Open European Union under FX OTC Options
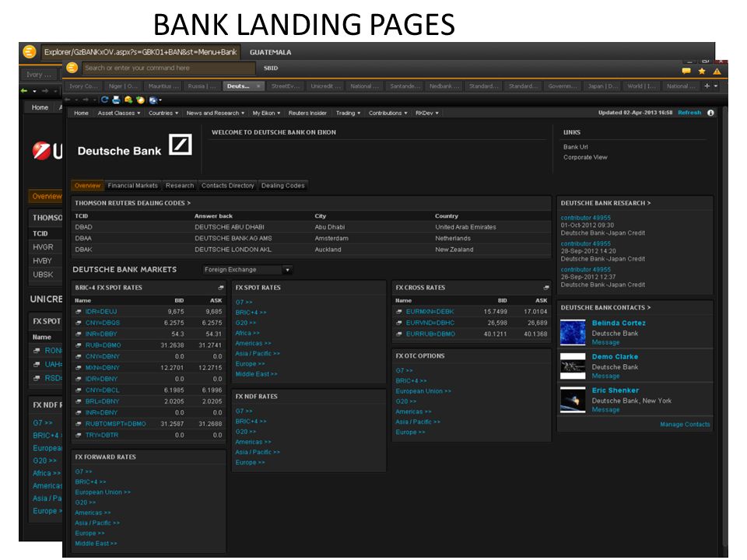 click(423, 391)
